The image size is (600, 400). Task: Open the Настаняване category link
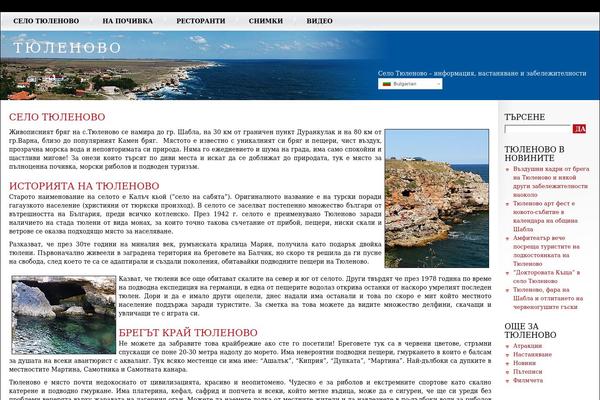[x=532, y=354]
